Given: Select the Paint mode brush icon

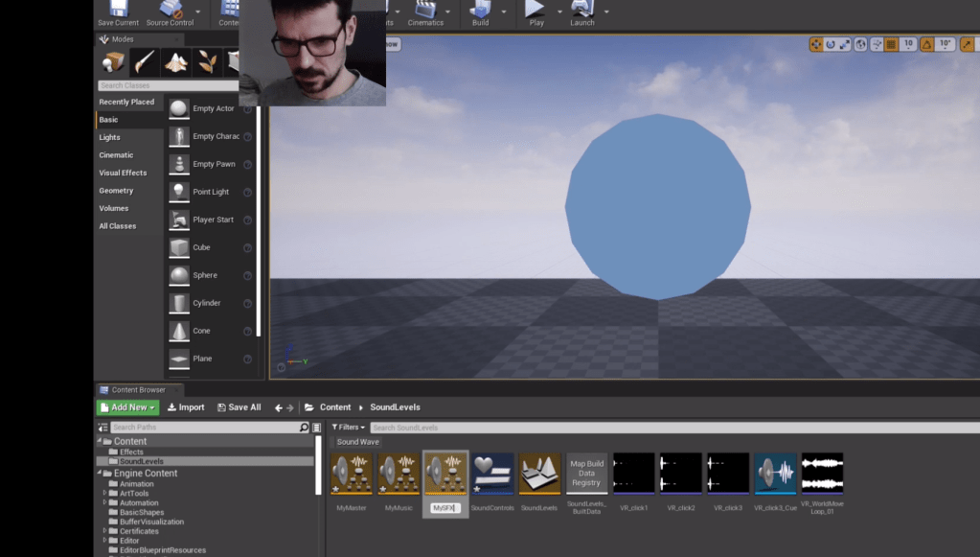Looking at the screenshot, I should click(145, 63).
